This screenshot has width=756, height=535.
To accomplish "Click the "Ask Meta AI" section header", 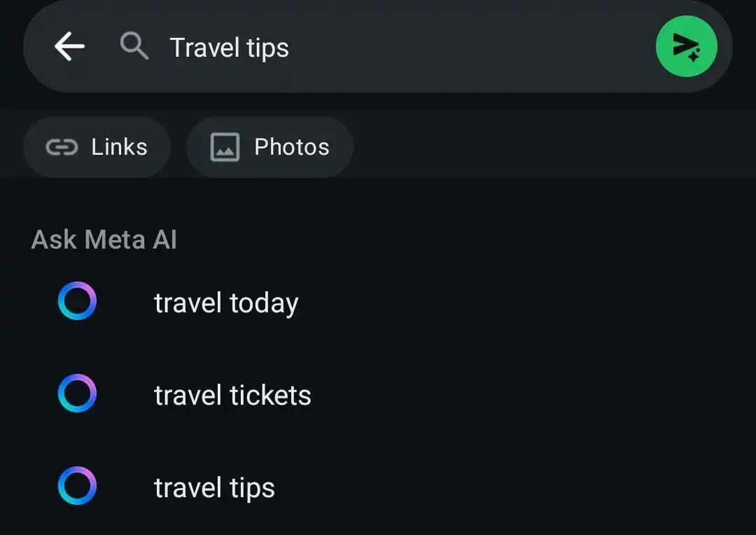I will click(x=104, y=240).
